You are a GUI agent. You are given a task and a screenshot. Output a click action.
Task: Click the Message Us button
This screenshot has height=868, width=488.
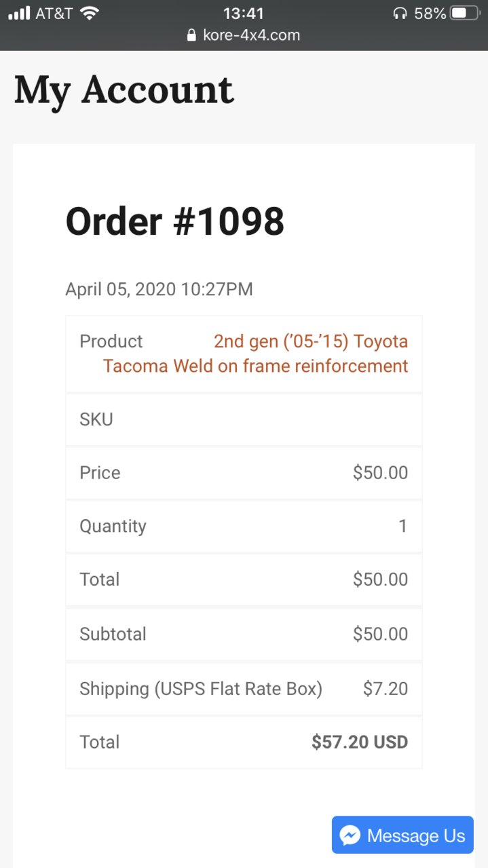(x=402, y=835)
